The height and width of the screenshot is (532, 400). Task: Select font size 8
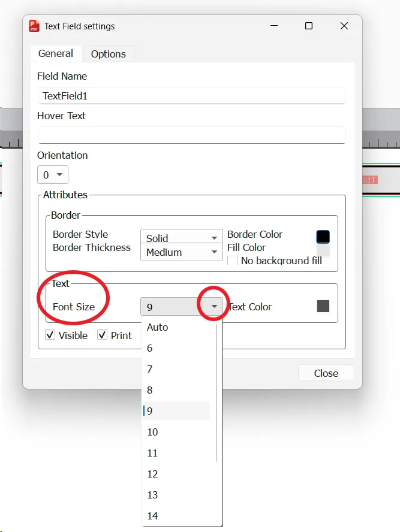point(176,390)
